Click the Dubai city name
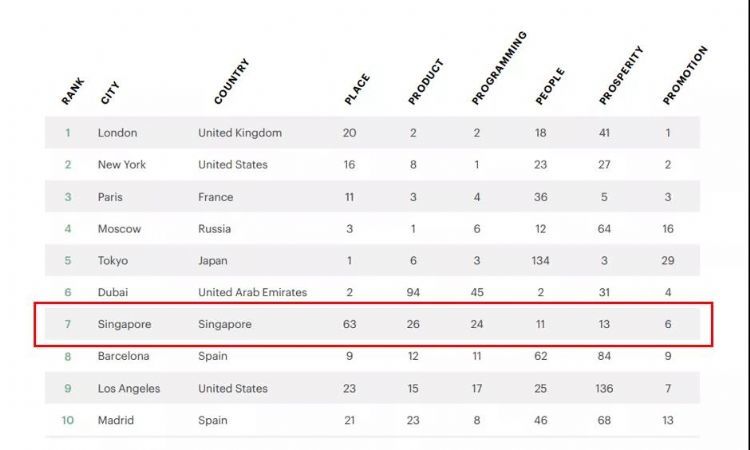 click(x=113, y=293)
